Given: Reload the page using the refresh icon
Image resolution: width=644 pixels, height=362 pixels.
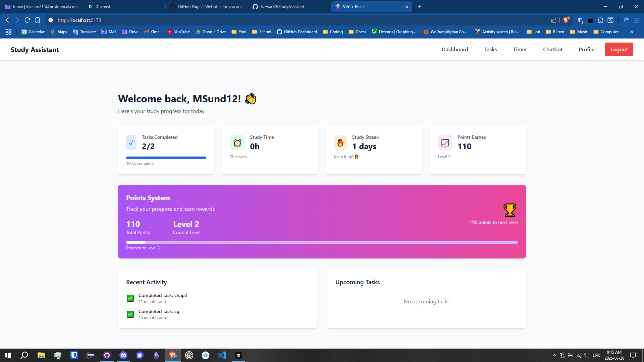Looking at the screenshot, I should tap(28, 20).
